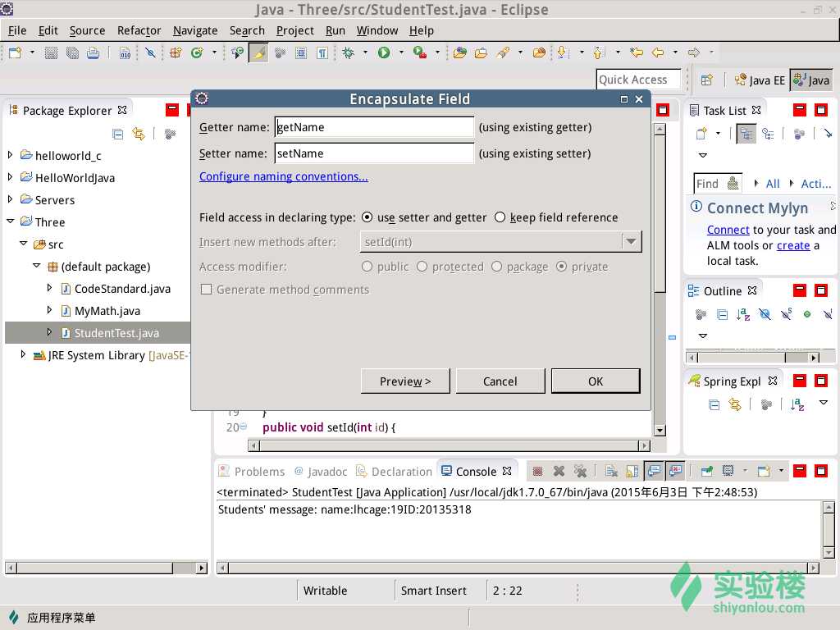Image resolution: width=840 pixels, height=630 pixels.
Task: Click Last Edit Location icon
Action: [637, 52]
